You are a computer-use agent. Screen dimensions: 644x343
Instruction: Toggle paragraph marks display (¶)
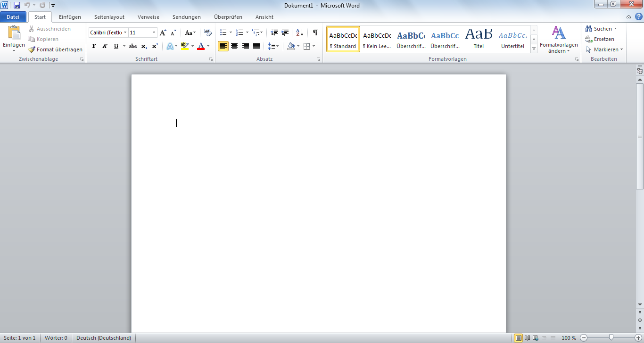pos(315,33)
